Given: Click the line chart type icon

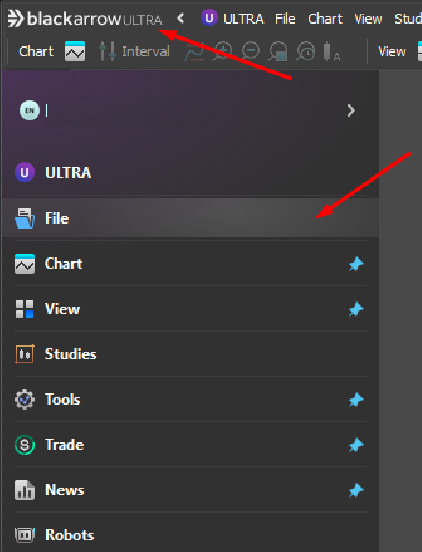Looking at the screenshot, I should [194, 52].
